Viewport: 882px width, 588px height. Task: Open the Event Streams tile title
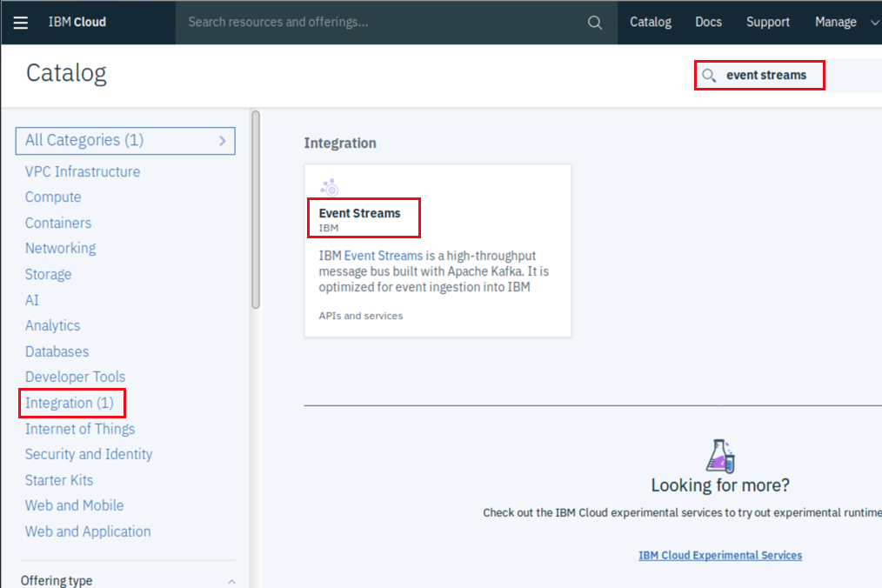[x=359, y=213]
